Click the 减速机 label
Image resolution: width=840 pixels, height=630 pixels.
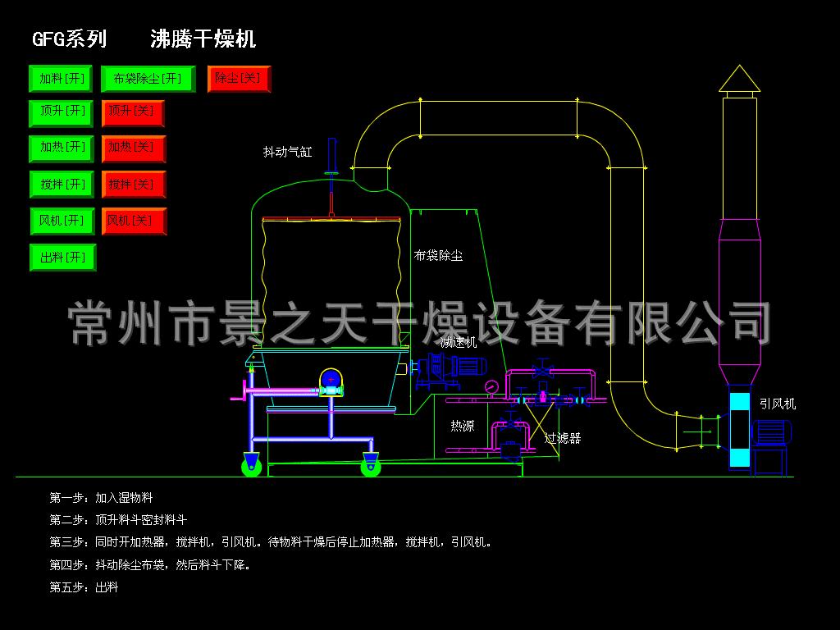click(x=459, y=343)
